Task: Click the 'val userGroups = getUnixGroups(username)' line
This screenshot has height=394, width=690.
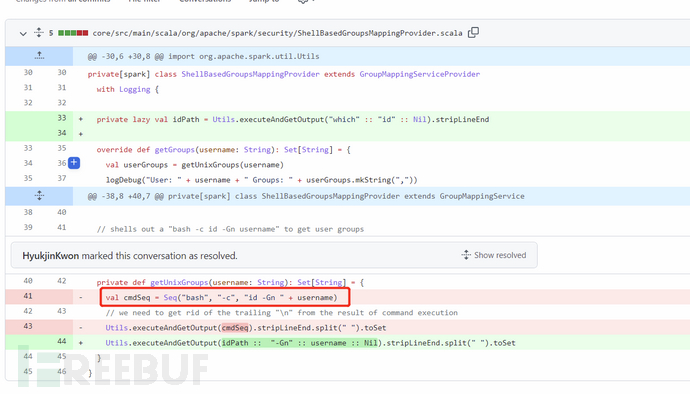Action: tap(195, 165)
